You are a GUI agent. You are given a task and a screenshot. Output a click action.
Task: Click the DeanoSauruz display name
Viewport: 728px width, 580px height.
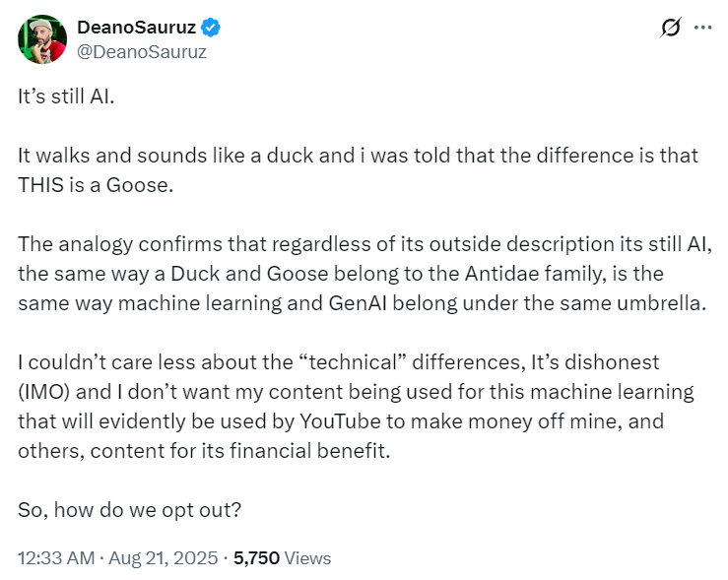point(137,28)
